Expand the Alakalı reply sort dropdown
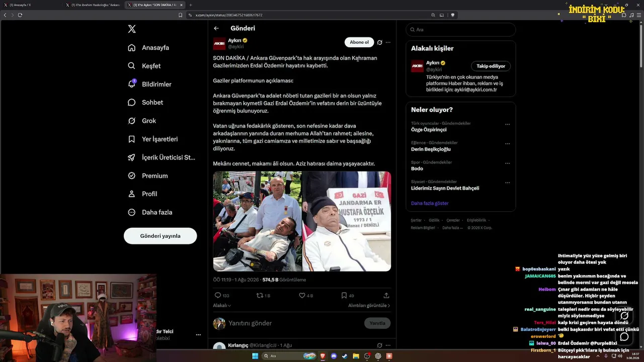This screenshot has height=362, width=644. 222,305
